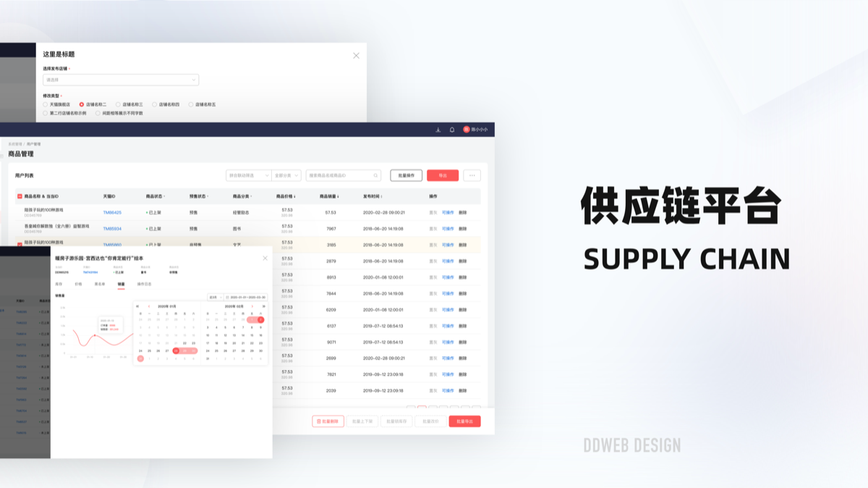
Task: Toggle the select-all checkbox in table header
Action: coord(20,196)
